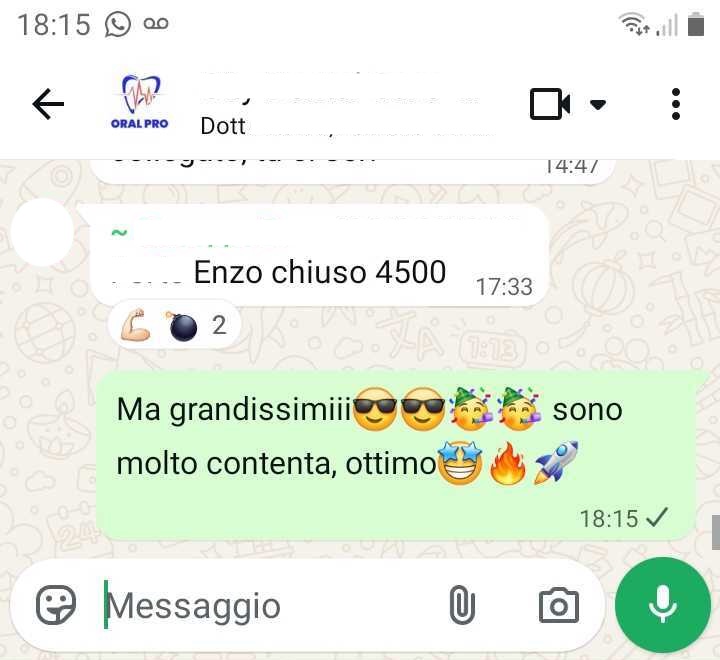
Task: Select the Ma grandissimiii sent message
Action: [396, 455]
